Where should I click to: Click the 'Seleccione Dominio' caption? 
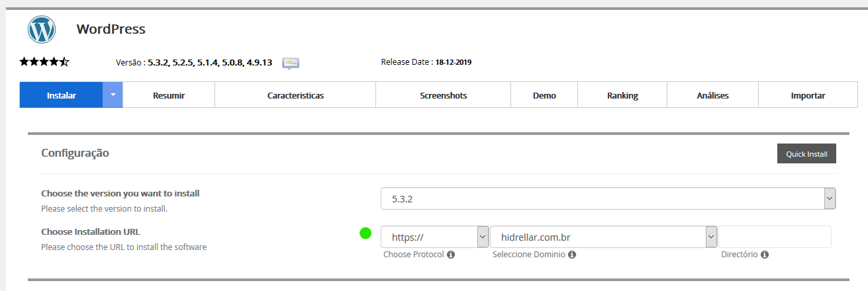(x=529, y=254)
